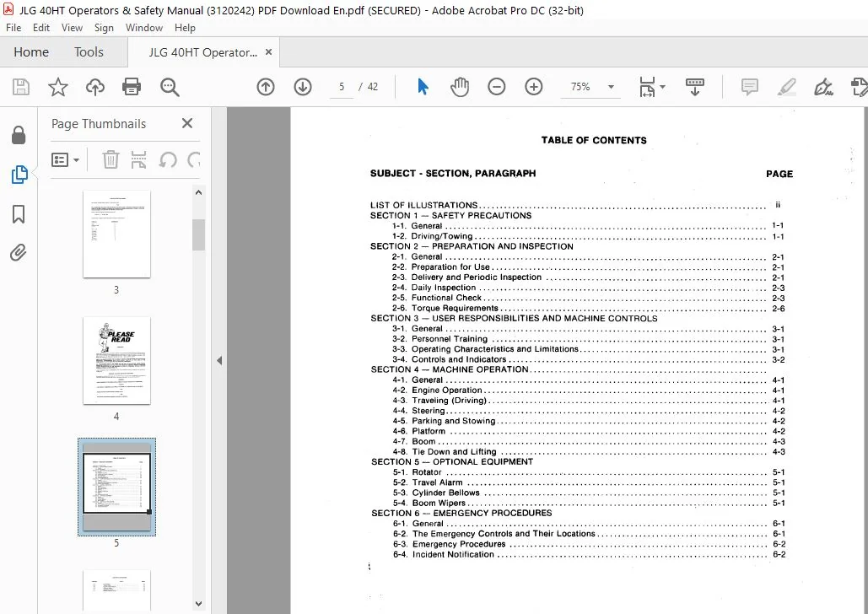Open the fit page width options icon
Screen dimensions: 868x614
coord(652,87)
